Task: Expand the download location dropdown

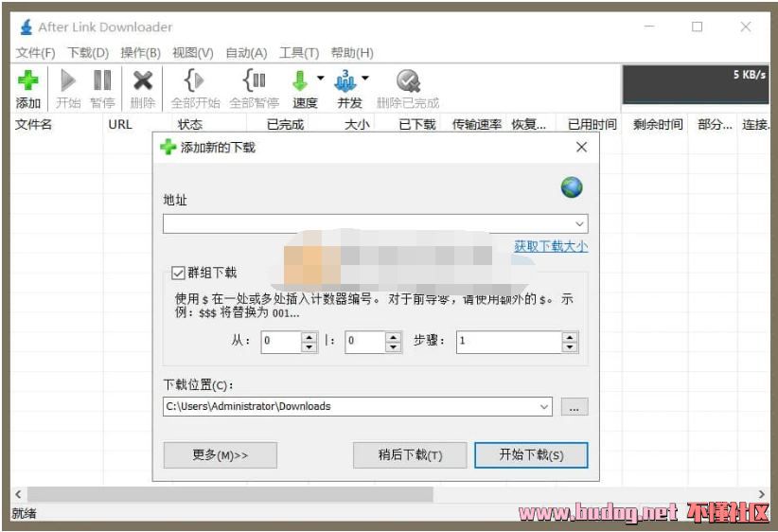Action: click(544, 407)
